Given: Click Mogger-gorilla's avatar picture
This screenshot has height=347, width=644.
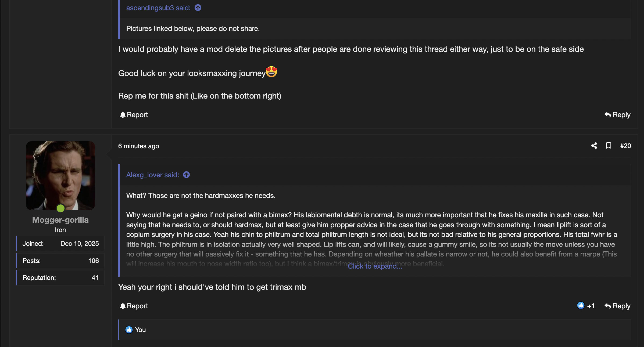Looking at the screenshot, I should pos(60,175).
